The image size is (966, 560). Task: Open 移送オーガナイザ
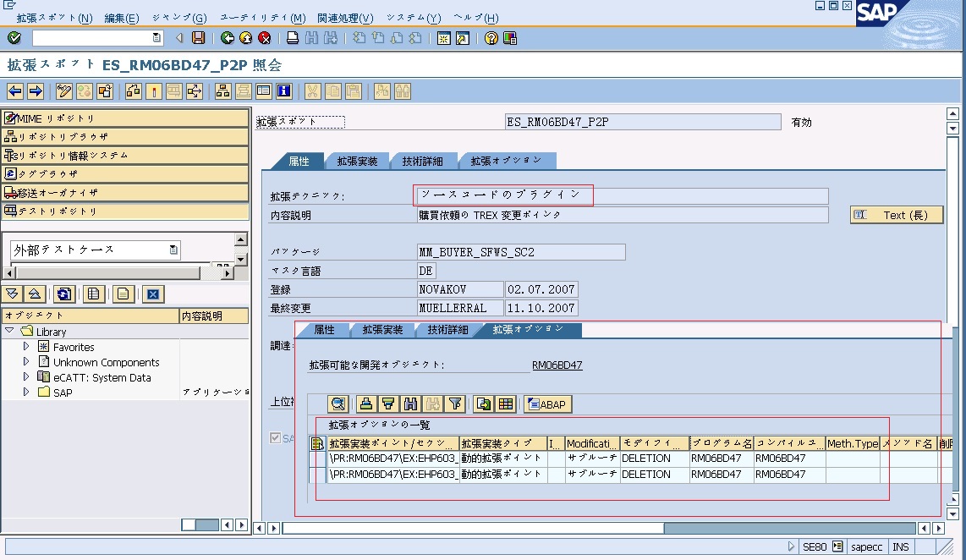coord(125,192)
